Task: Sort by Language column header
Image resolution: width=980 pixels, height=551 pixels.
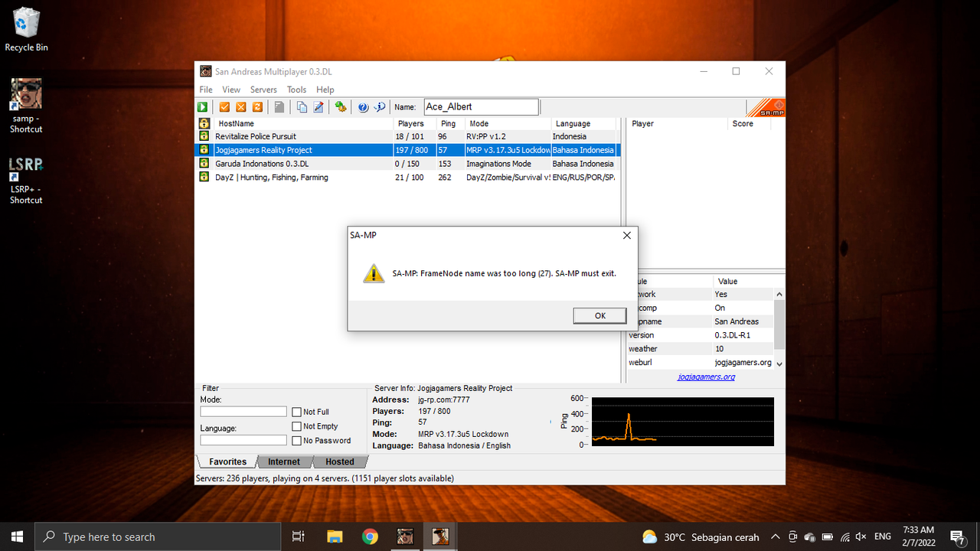Action: point(583,123)
